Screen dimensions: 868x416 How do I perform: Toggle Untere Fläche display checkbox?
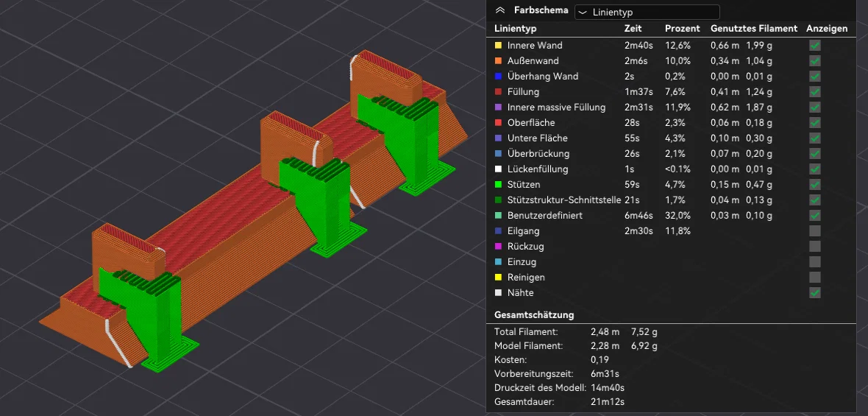814,138
